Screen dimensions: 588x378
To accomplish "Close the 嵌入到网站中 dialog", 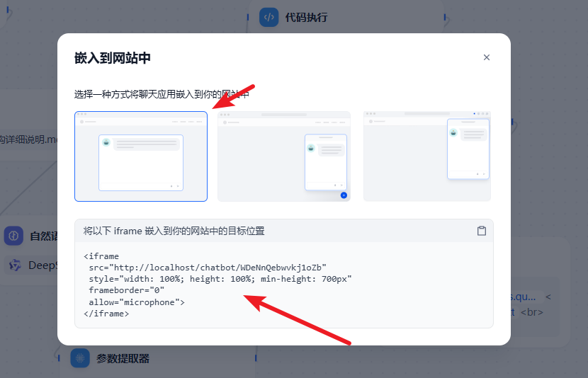I will [x=486, y=57].
